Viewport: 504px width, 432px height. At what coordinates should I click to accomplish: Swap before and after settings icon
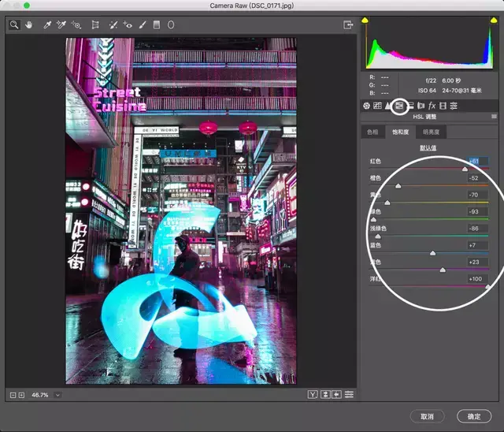coord(325,394)
